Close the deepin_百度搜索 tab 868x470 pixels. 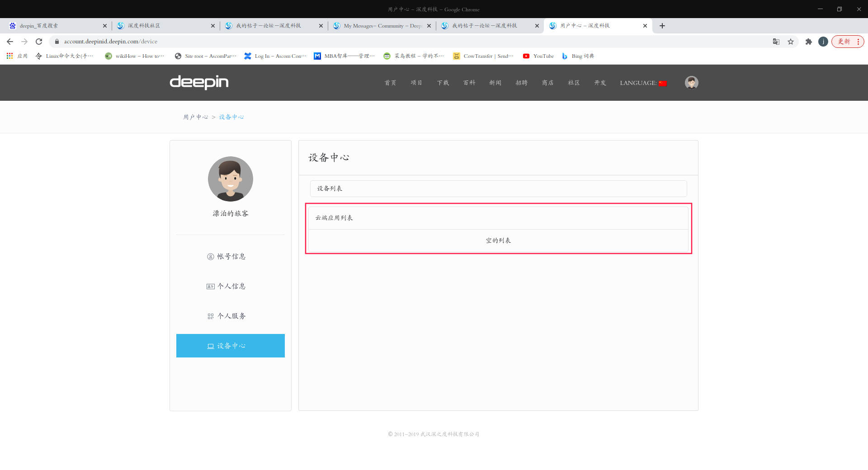tap(105, 26)
